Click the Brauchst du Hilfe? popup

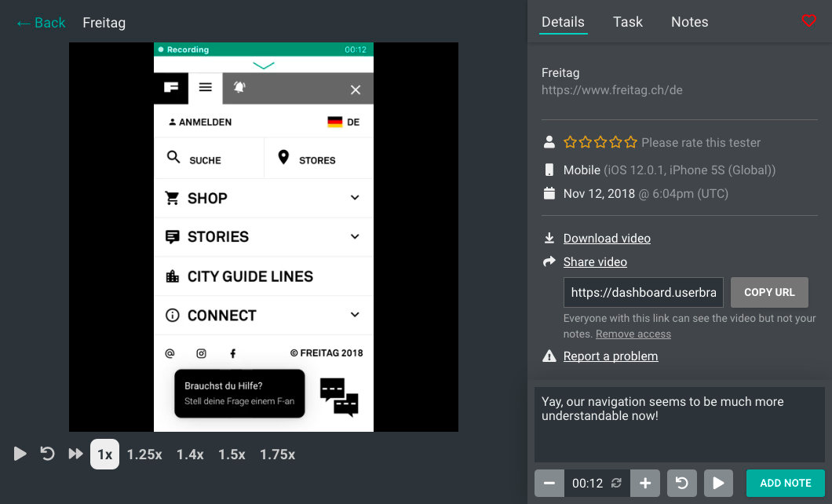click(240, 393)
